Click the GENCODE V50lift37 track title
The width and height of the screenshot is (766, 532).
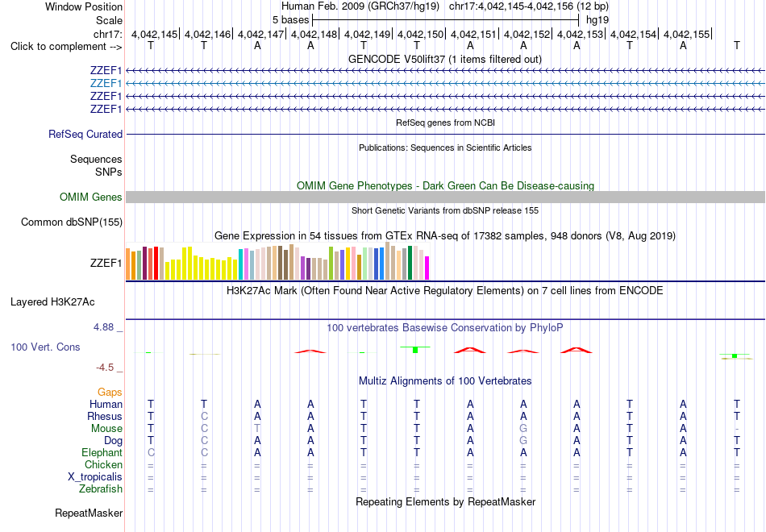445,59
